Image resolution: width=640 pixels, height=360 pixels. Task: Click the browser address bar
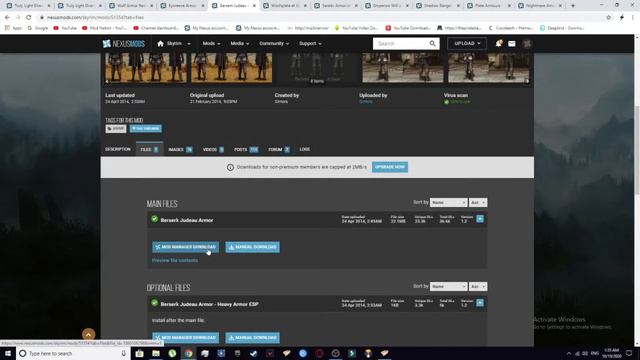[x=318, y=18]
